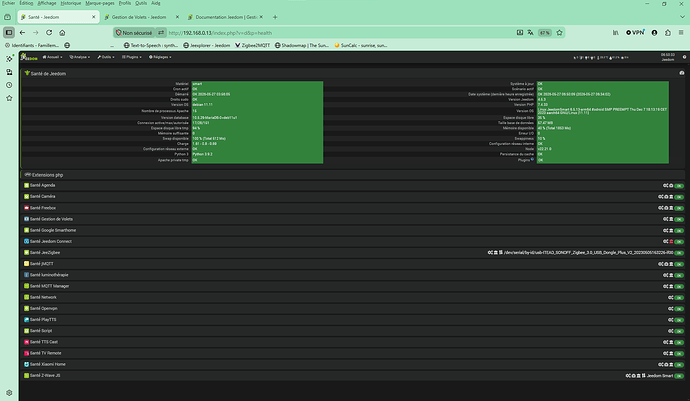Click the OK badge on Santé JeeZigbee row
The width and height of the screenshot is (690, 401).
[x=679, y=253]
